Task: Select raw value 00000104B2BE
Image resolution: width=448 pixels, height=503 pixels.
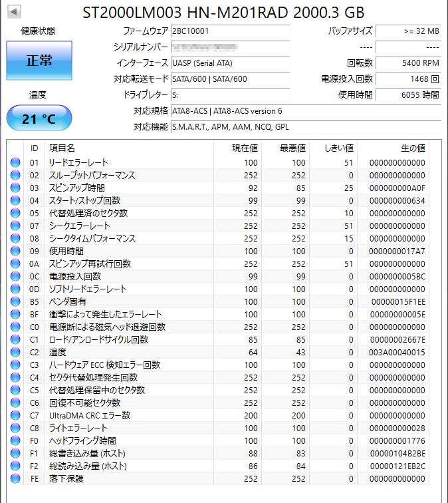Action: coord(397,454)
